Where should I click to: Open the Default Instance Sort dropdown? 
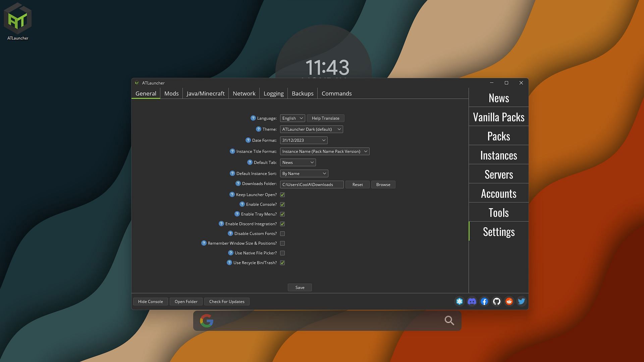pos(304,173)
